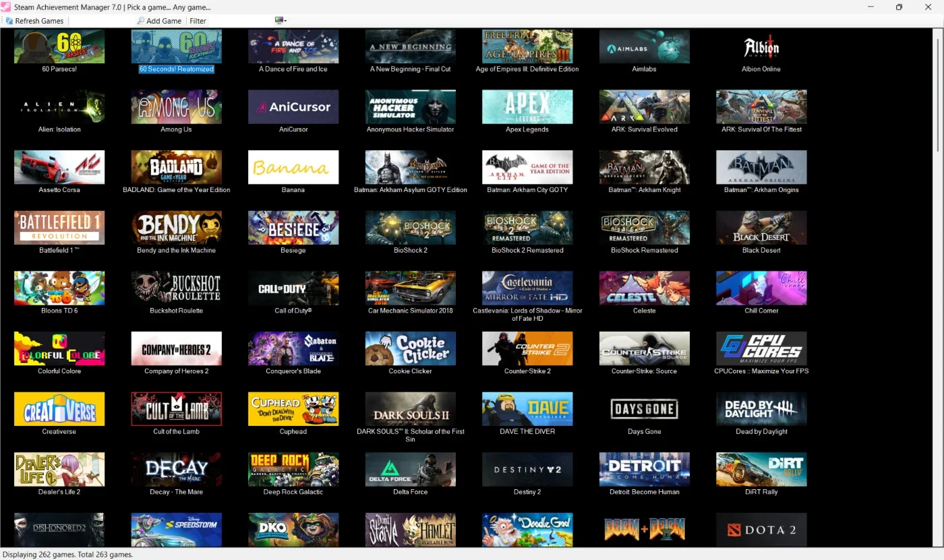Open the Deep Rock Galactic thumbnail

click(x=293, y=470)
